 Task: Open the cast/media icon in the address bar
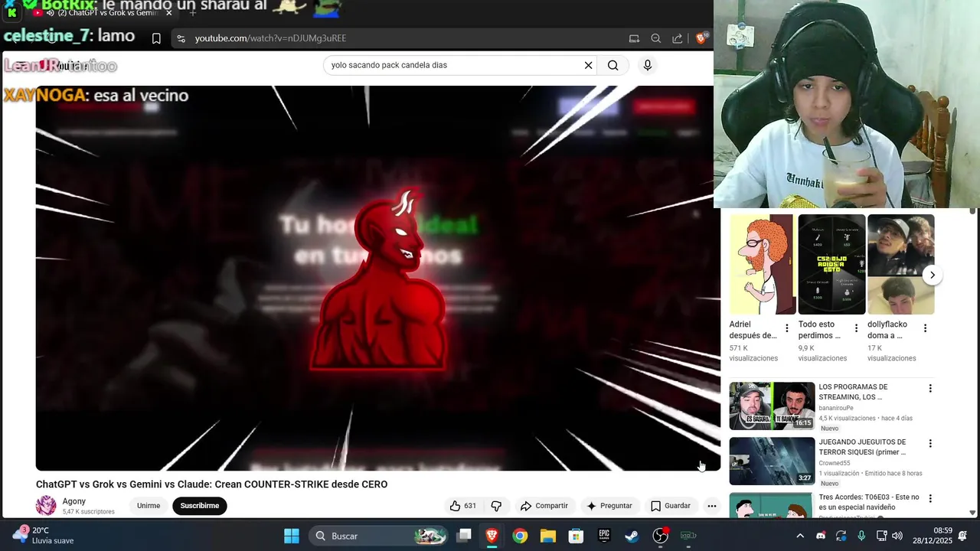(x=634, y=38)
